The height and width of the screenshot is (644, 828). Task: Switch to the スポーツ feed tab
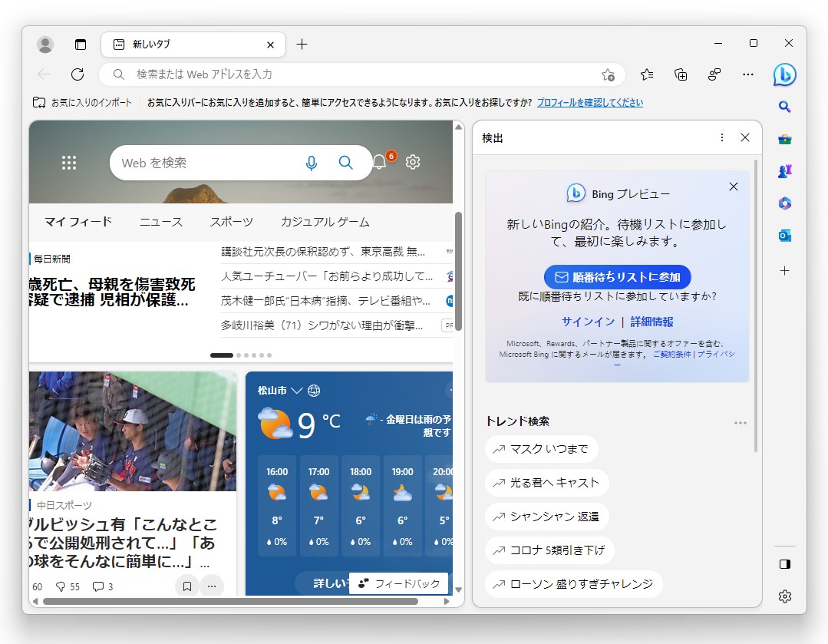232,221
